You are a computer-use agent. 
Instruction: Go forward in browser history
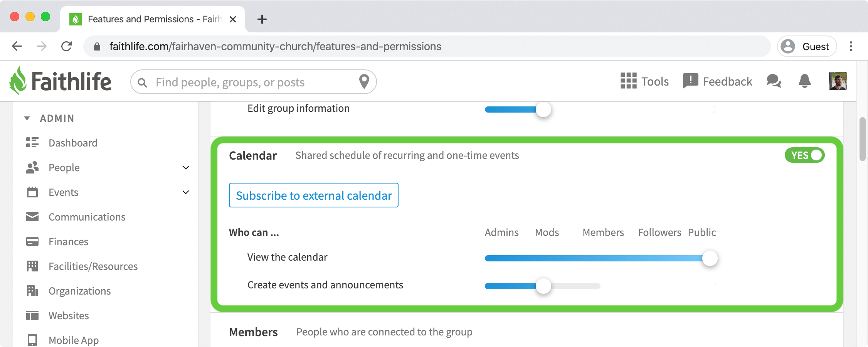coord(42,46)
